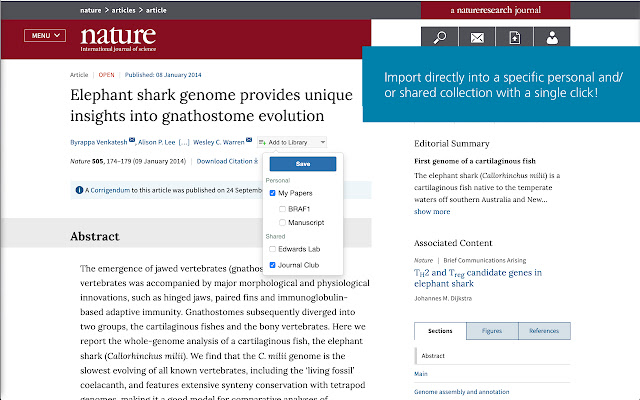Open the user account profile icon
The image size is (640, 400).
coord(552,38)
